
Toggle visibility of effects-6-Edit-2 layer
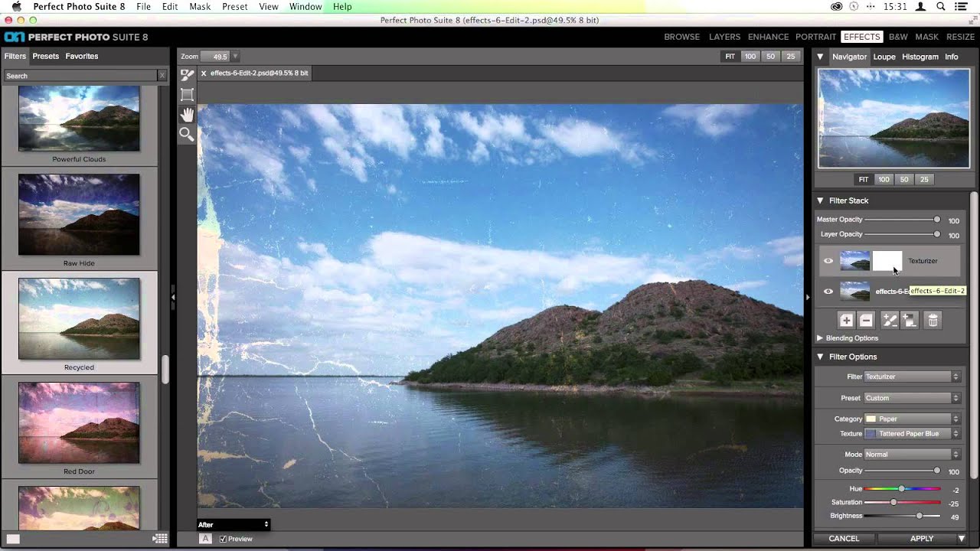tap(828, 292)
